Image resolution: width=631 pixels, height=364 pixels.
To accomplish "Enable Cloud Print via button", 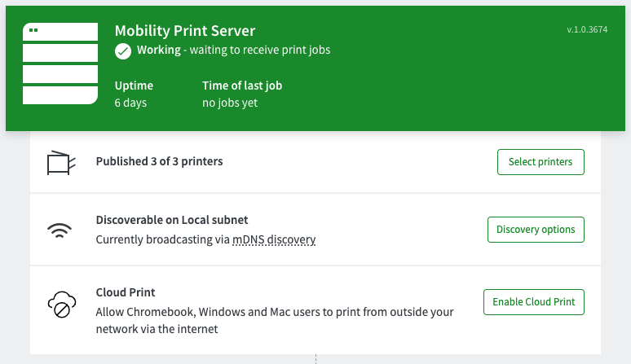I will (x=534, y=302).
